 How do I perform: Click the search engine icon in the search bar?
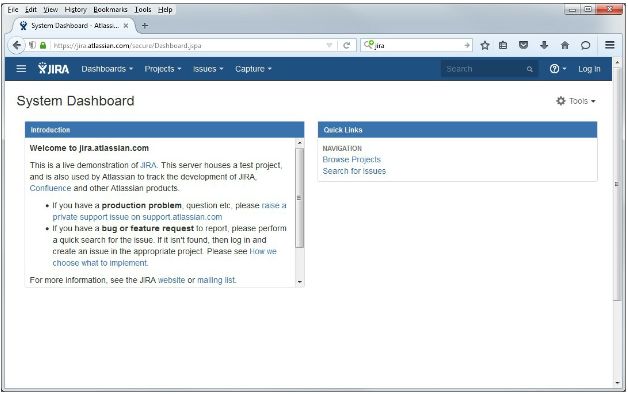[x=369, y=45]
